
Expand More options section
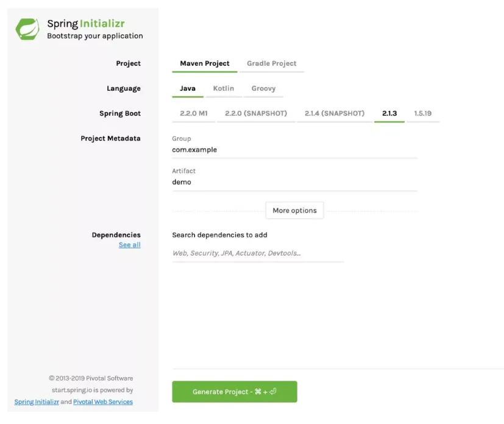[294, 211]
